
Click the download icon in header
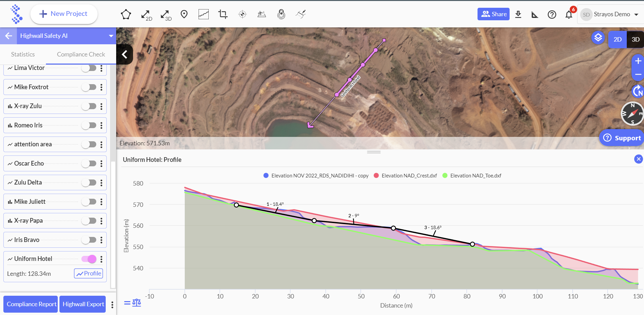tap(518, 14)
